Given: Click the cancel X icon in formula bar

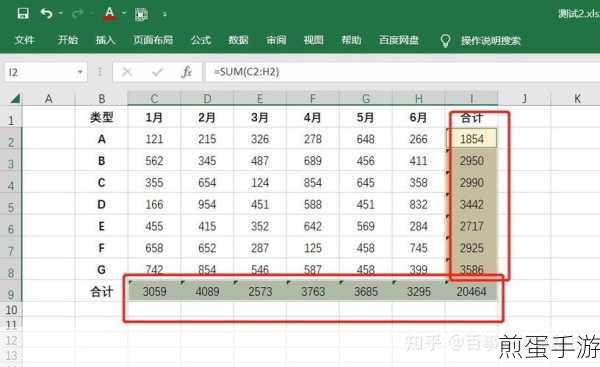Looking at the screenshot, I should tap(127, 72).
